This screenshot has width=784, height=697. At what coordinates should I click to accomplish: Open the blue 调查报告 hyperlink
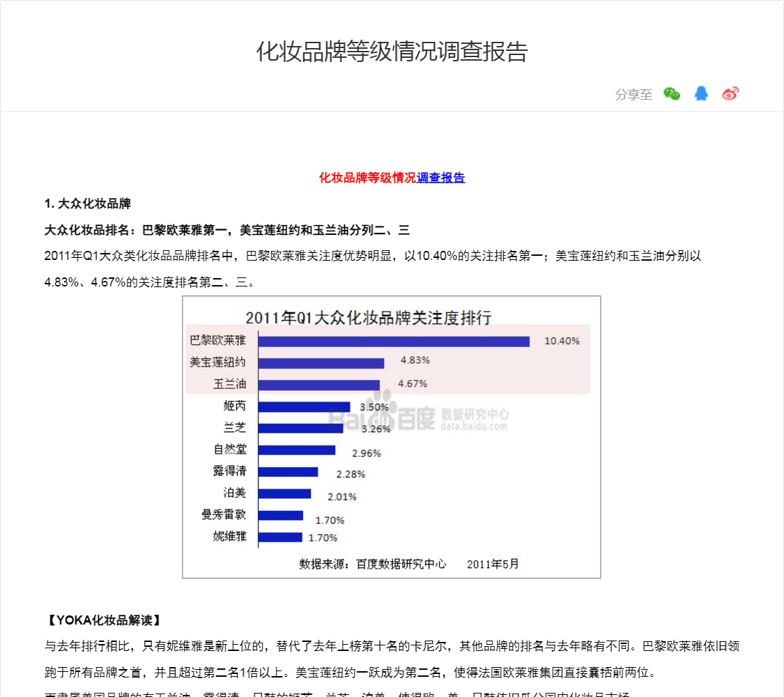click(x=440, y=178)
